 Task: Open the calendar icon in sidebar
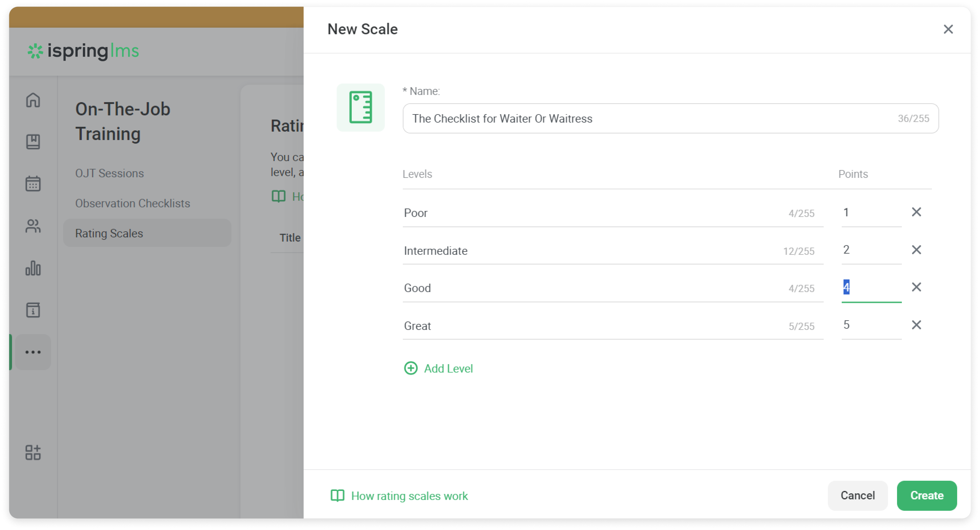[x=33, y=184]
